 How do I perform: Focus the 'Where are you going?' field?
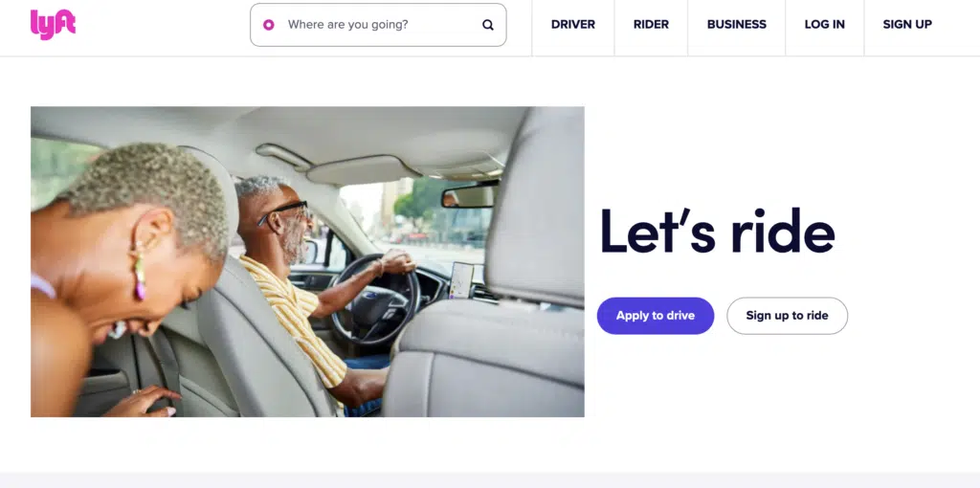[x=378, y=25]
